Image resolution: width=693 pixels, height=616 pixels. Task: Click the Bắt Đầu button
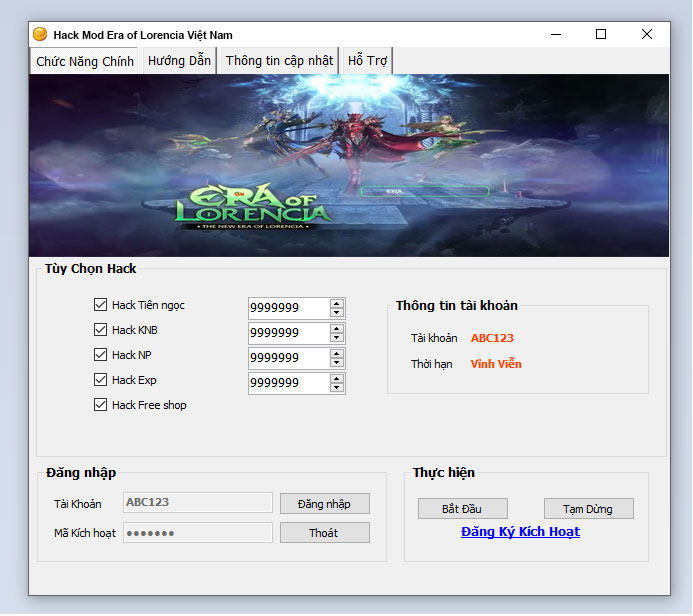[x=463, y=509]
